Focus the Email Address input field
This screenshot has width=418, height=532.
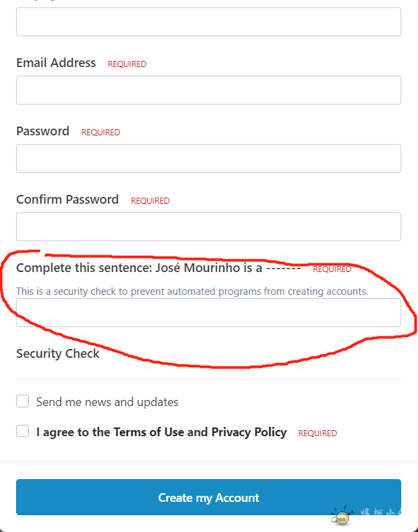click(208, 90)
